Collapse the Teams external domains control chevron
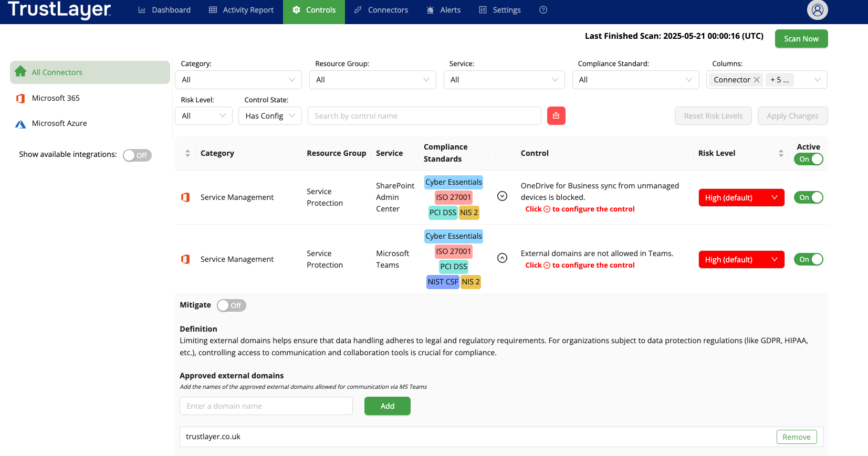The width and height of the screenshot is (868, 456). 502,258
